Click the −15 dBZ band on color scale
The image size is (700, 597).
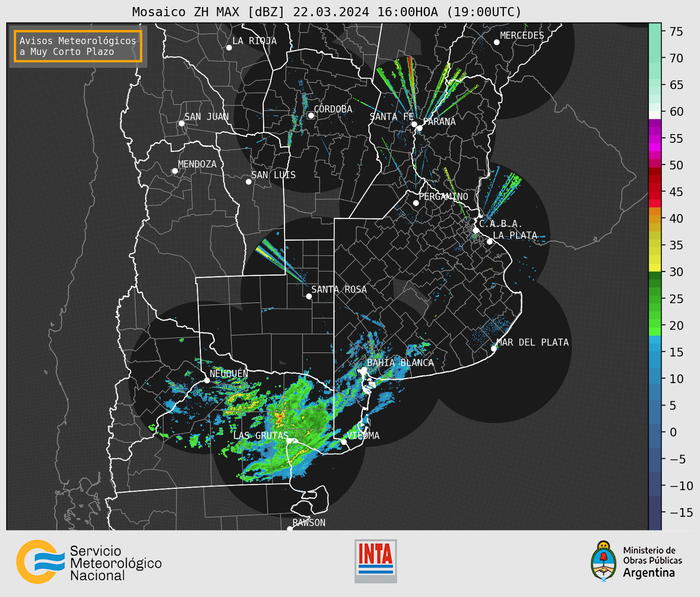[655, 512]
